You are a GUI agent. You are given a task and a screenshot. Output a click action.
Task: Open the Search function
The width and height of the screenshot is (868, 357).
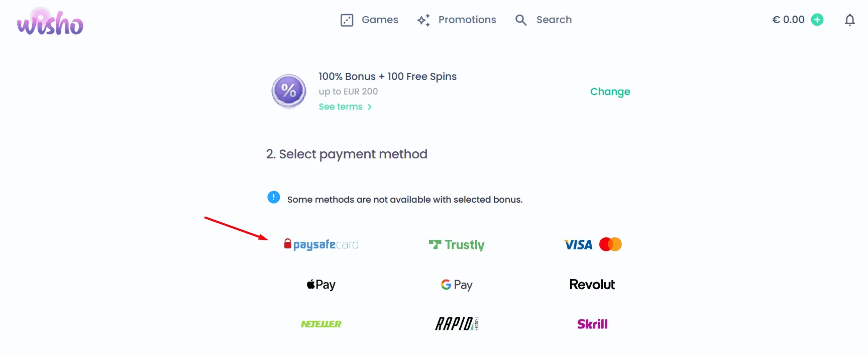[x=544, y=20]
